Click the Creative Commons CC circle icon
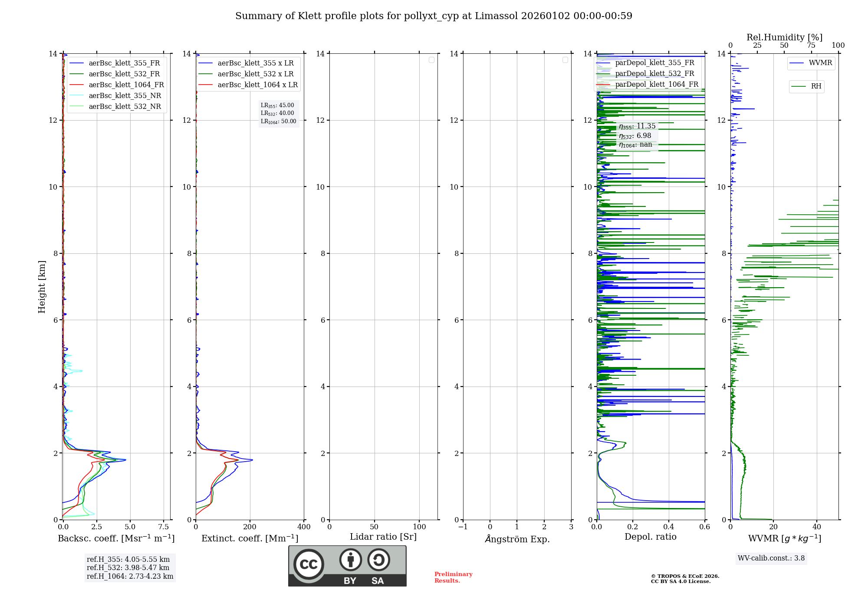 click(x=309, y=564)
